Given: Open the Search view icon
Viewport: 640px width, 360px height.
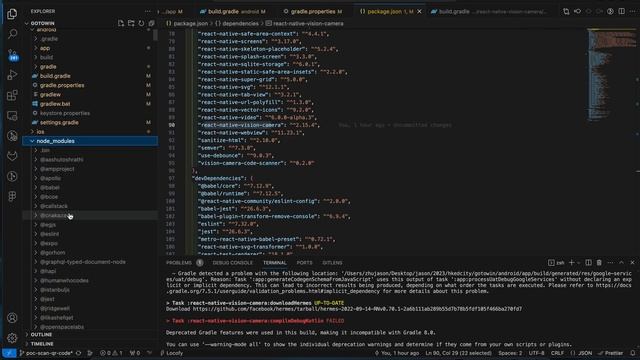Looking at the screenshot, I should 12,34.
